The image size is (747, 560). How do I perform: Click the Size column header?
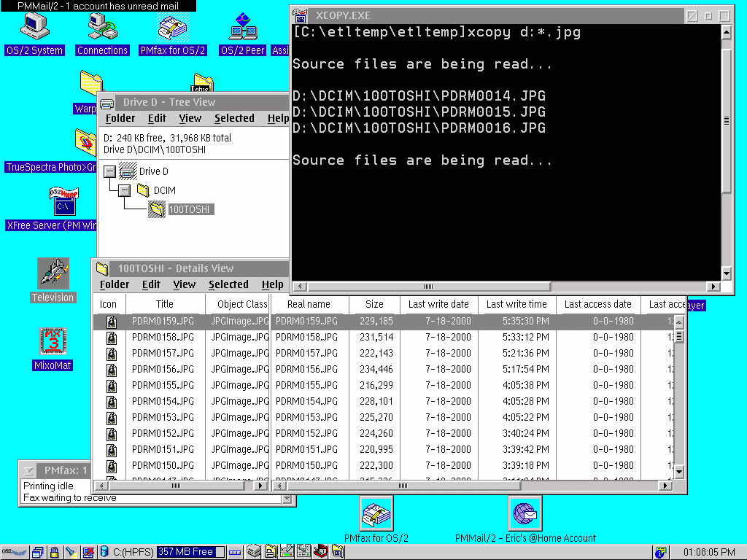pyautogui.click(x=374, y=304)
